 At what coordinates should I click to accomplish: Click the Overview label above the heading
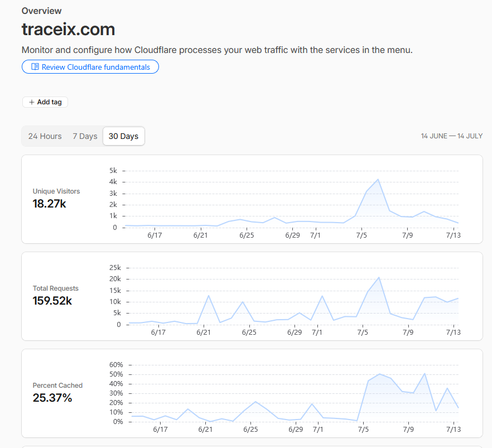click(41, 11)
